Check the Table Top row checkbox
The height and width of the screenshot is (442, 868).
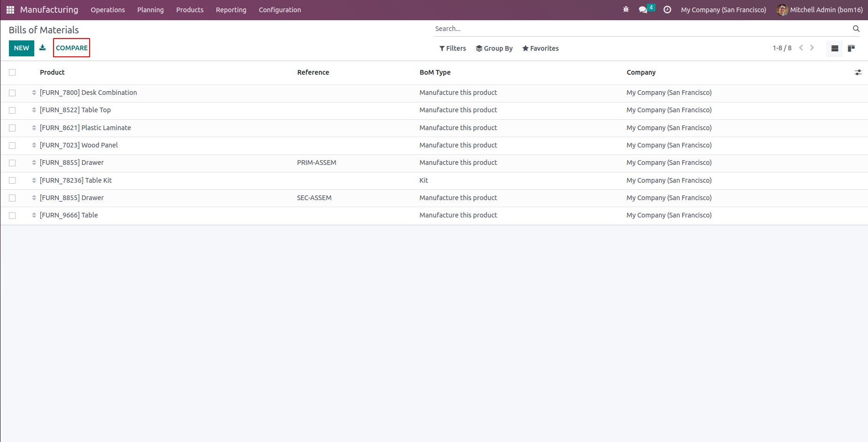12,110
